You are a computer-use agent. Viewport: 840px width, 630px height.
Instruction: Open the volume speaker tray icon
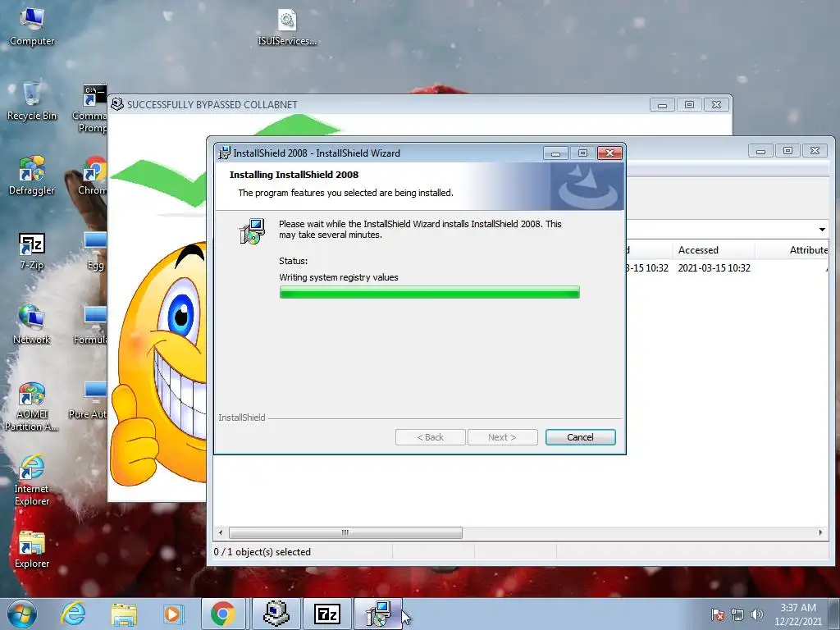tap(756, 615)
